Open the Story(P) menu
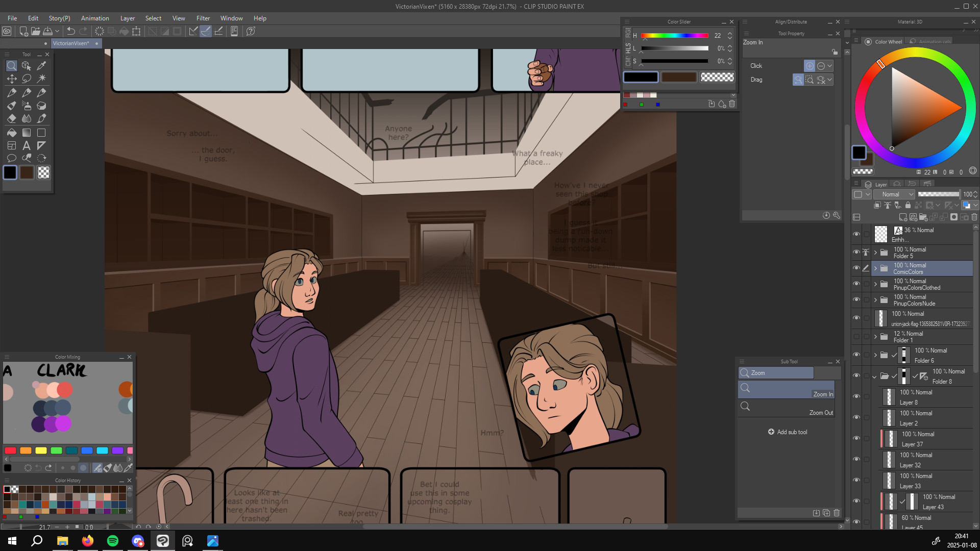This screenshot has height=551, width=980. pyautogui.click(x=59, y=18)
